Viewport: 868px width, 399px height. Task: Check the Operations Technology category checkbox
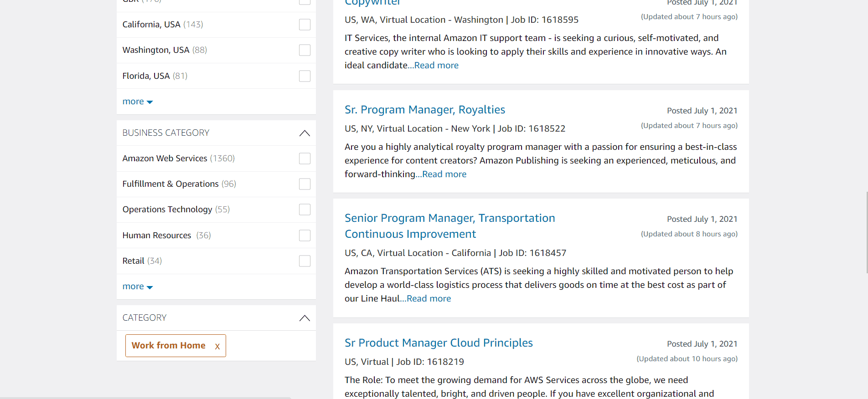pos(304,210)
